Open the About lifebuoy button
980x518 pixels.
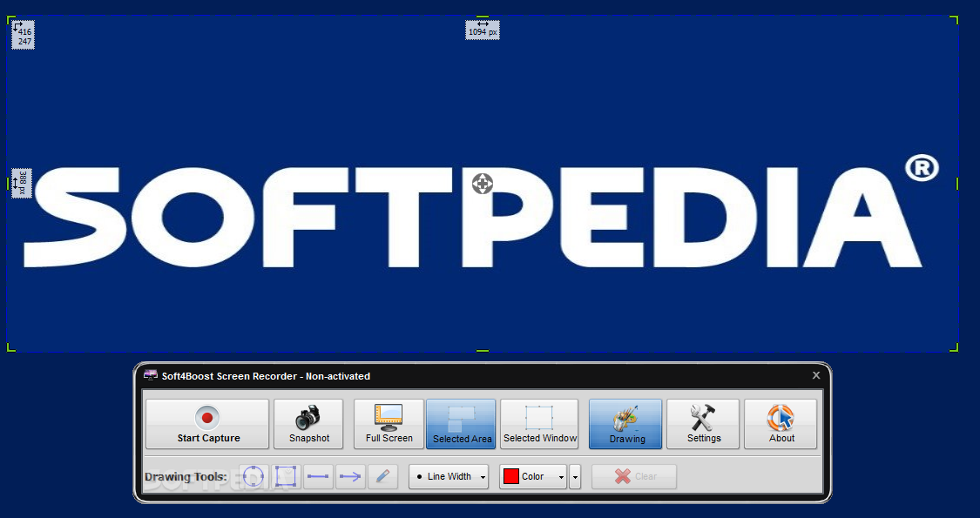point(781,424)
